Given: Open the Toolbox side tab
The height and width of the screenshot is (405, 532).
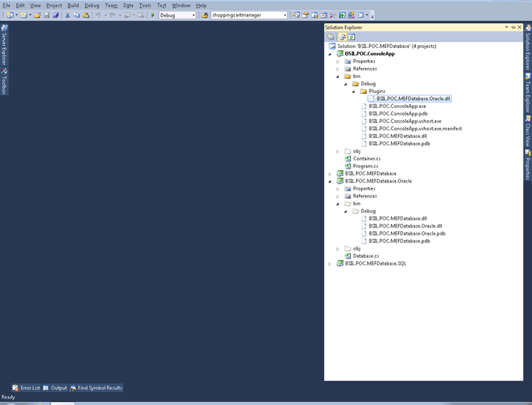Looking at the screenshot, I should (x=4, y=81).
